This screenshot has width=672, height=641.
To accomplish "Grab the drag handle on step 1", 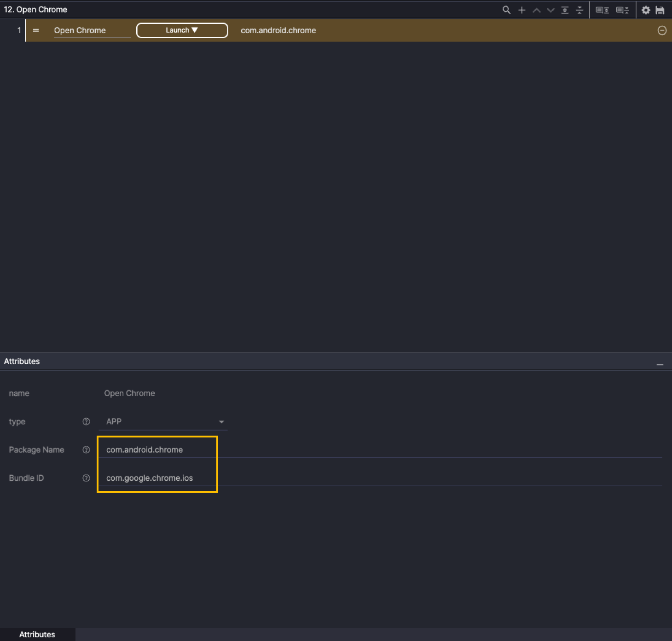I will [x=36, y=30].
